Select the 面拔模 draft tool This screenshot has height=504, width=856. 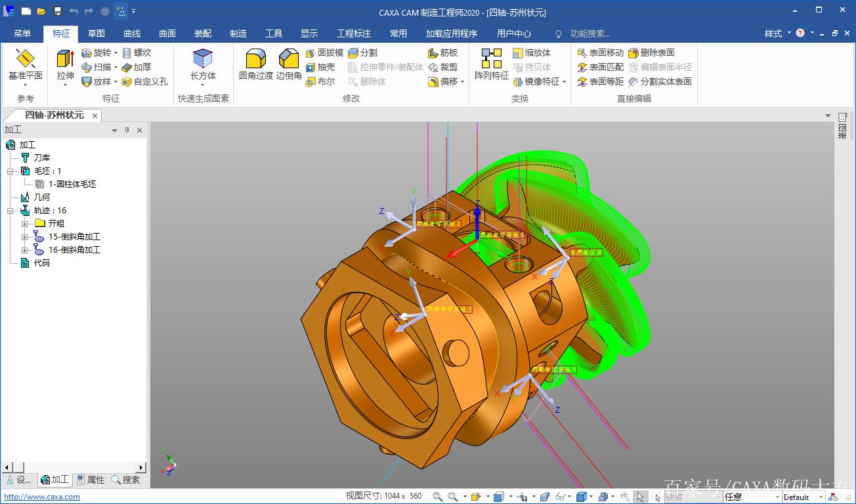(x=324, y=52)
